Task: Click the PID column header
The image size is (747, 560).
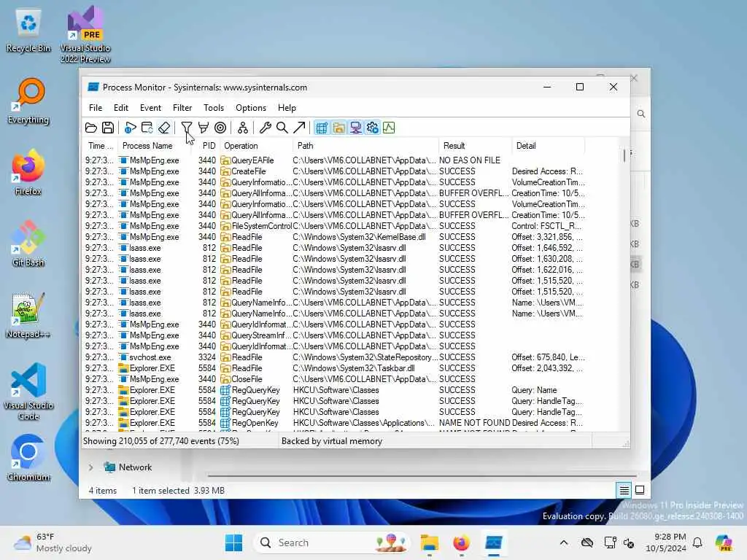Action: click(205, 146)
